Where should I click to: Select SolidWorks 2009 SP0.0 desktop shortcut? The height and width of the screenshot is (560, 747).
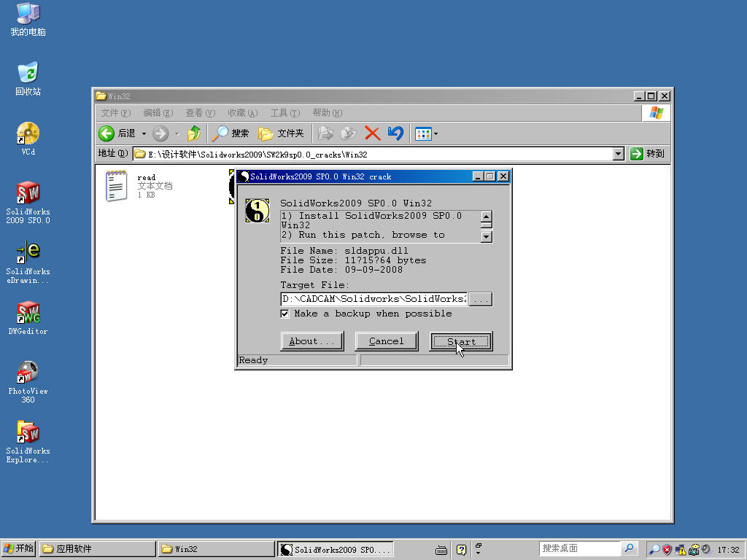click(28, 203)
